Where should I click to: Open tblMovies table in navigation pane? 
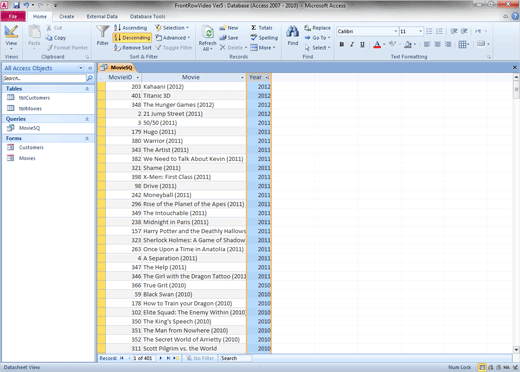[30, 108]
